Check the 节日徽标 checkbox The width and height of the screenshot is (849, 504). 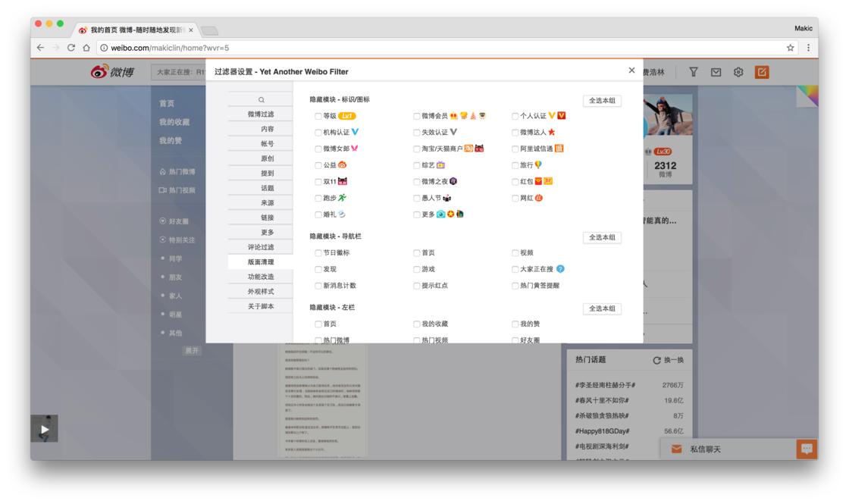pos(318,253)
